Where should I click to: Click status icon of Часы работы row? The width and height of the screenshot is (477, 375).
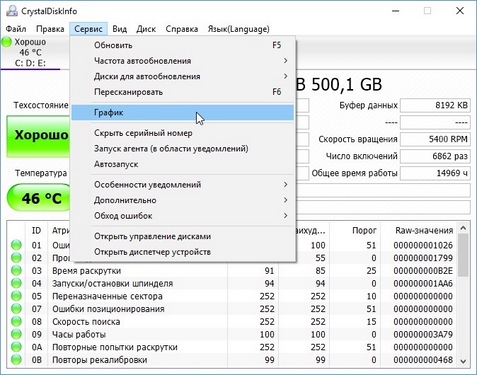[16, 334]
